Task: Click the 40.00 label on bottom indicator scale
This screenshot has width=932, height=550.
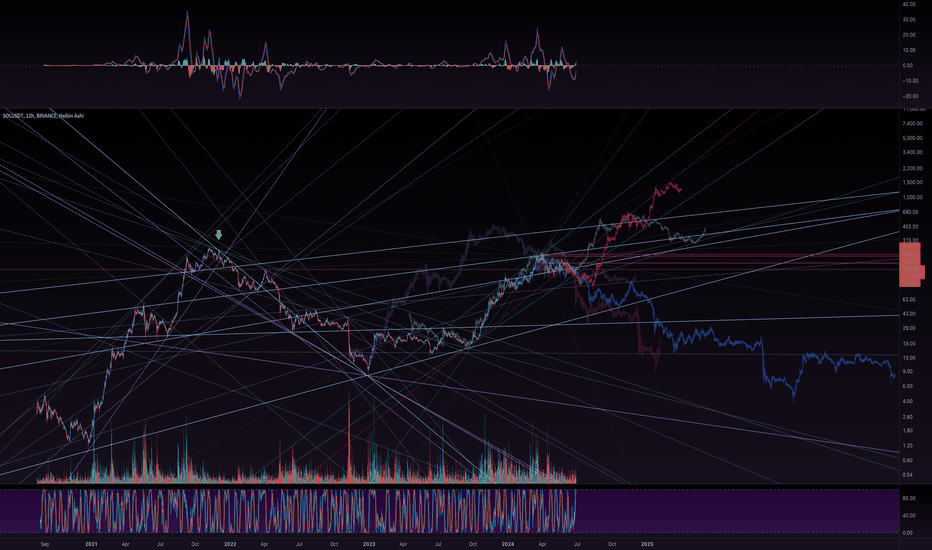Action: (909, 516)
